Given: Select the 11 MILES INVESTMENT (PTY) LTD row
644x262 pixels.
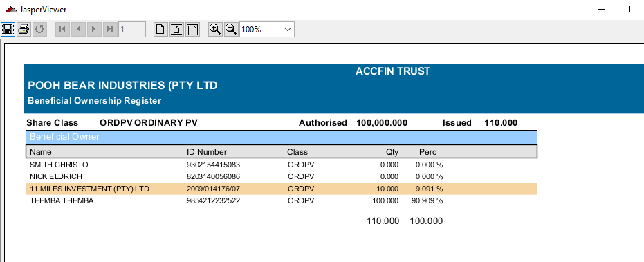Looking at the screenshot, I should point(282,189).
